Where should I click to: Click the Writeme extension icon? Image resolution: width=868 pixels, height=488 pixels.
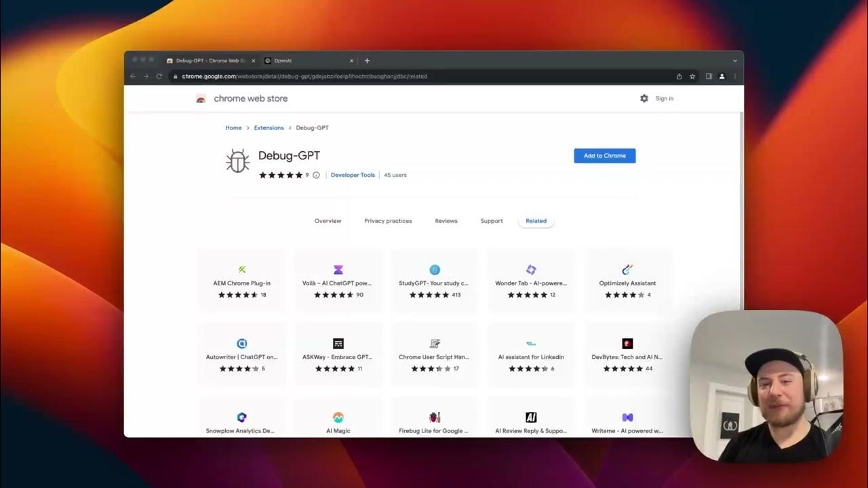tap(627, 418)
